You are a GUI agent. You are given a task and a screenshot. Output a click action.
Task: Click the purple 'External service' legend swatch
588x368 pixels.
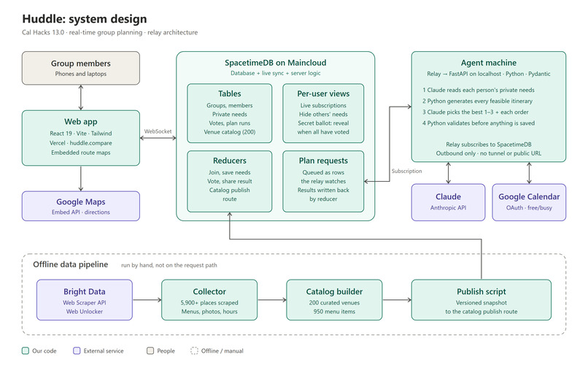click(x=77, y=350)
